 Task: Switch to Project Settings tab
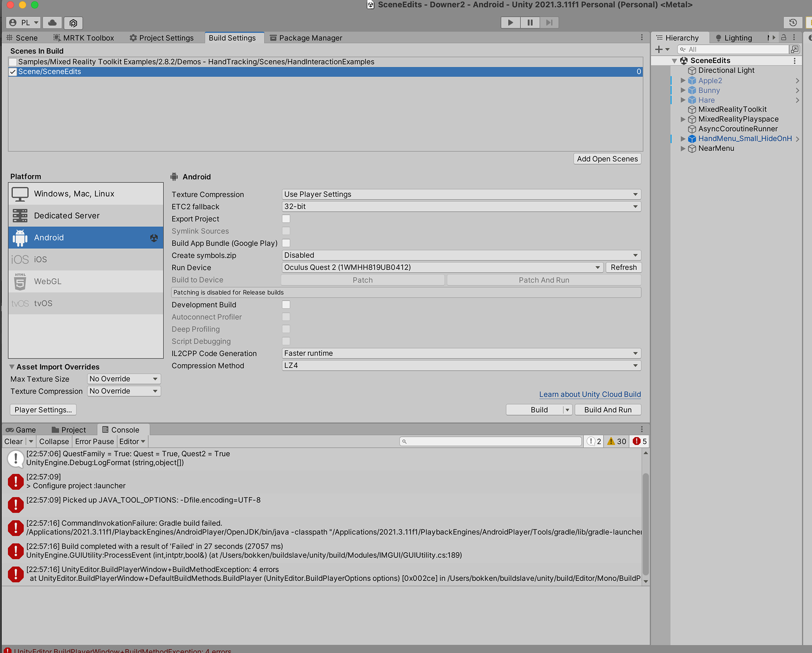point(162,38)
